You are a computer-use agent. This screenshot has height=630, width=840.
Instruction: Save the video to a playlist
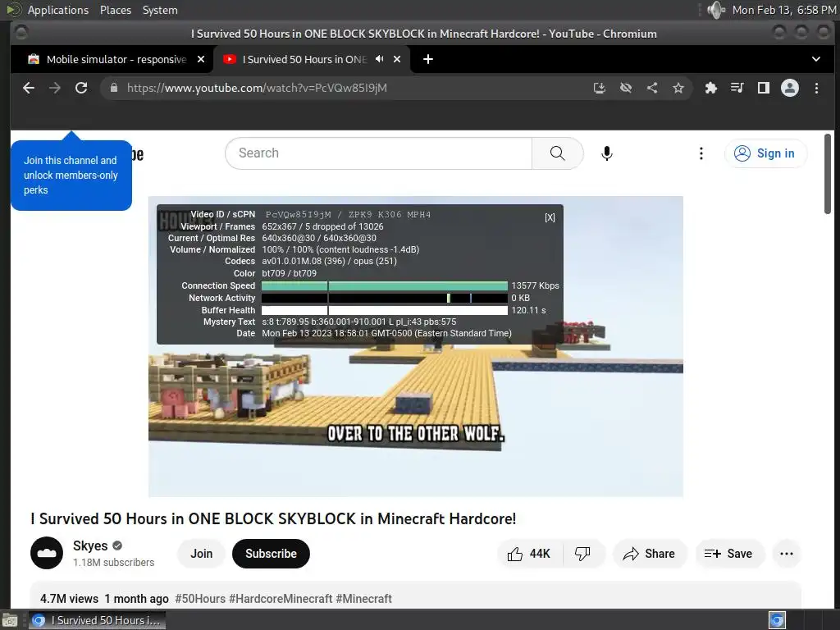728,554
